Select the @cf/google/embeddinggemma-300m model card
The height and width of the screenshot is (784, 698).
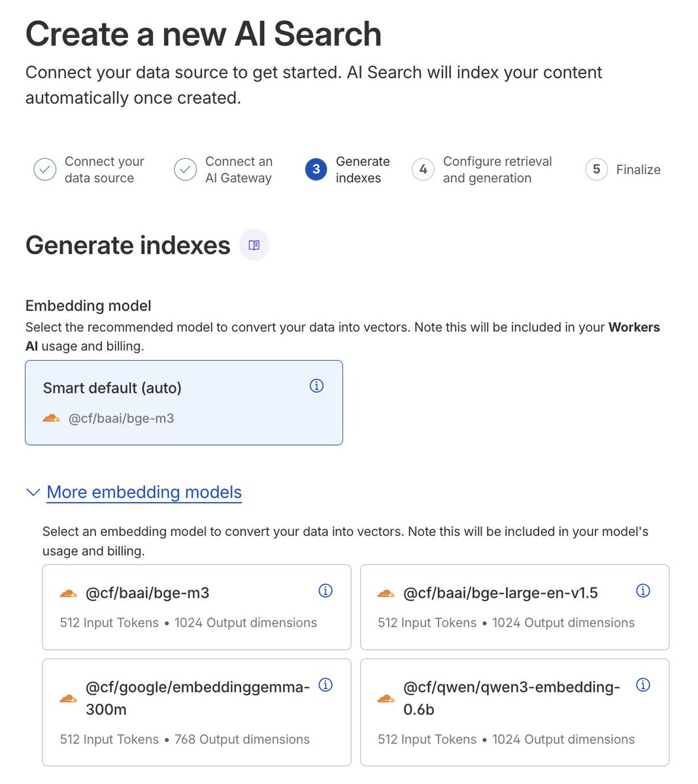point(196,712)
